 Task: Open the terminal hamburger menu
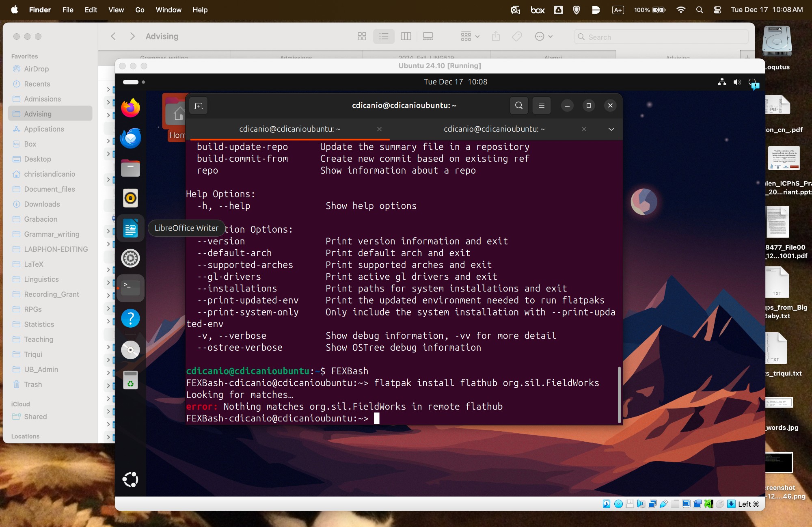541,106
